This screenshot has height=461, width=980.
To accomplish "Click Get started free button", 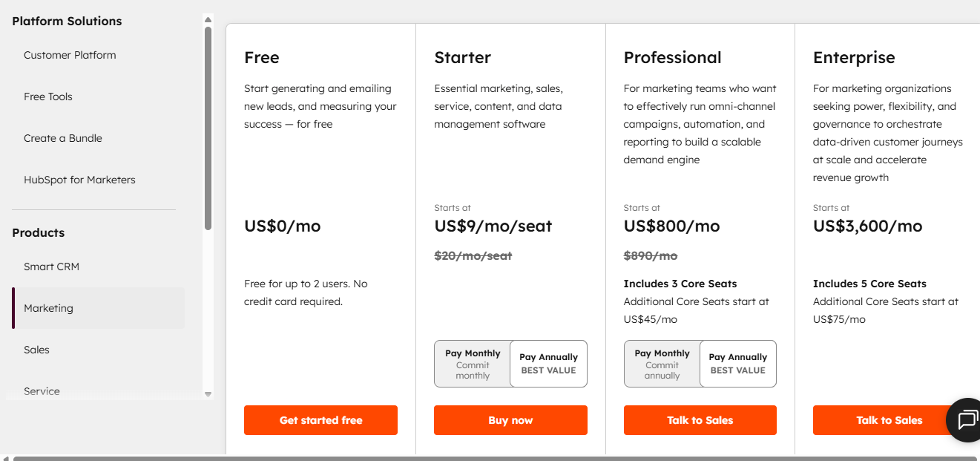I will click(x=320, y=420).
